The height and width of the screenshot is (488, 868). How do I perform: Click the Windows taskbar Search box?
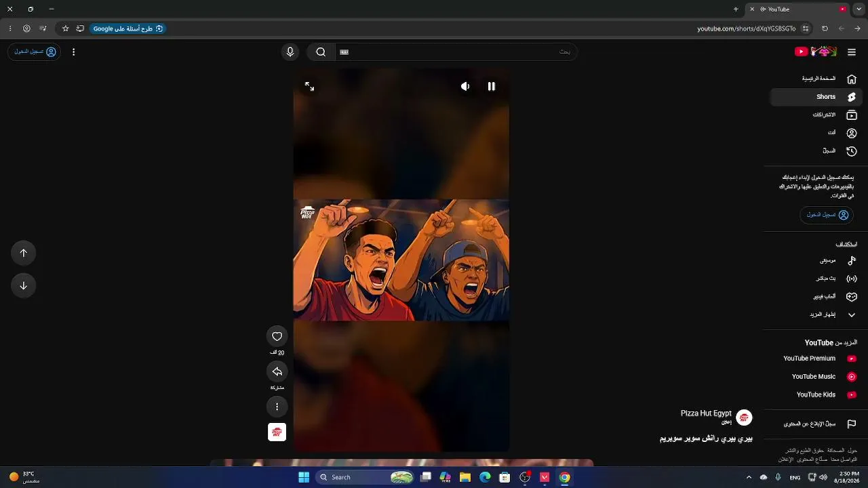(x=365, y=477)
